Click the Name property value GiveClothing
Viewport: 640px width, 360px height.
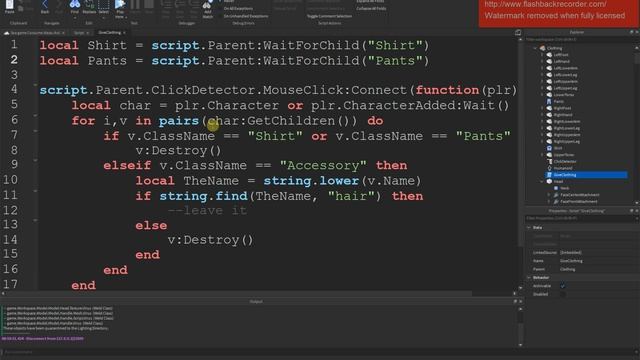(x=571, y=261)
